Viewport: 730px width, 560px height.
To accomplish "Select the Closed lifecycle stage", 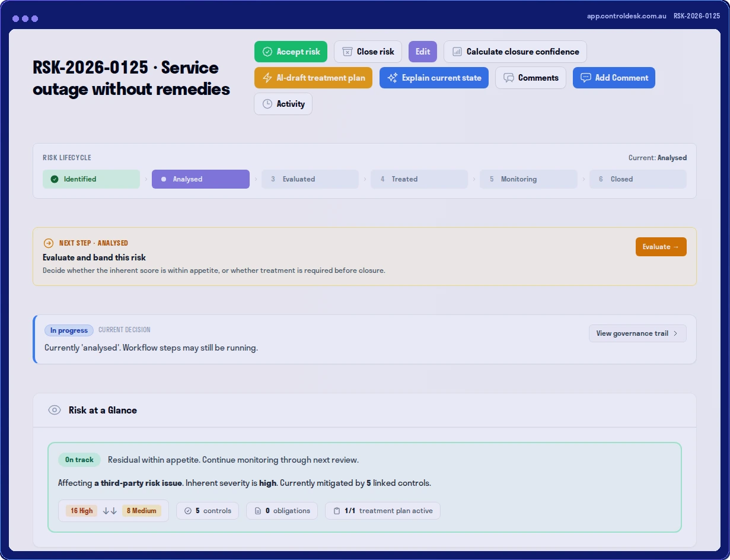I will pos(638,179).
